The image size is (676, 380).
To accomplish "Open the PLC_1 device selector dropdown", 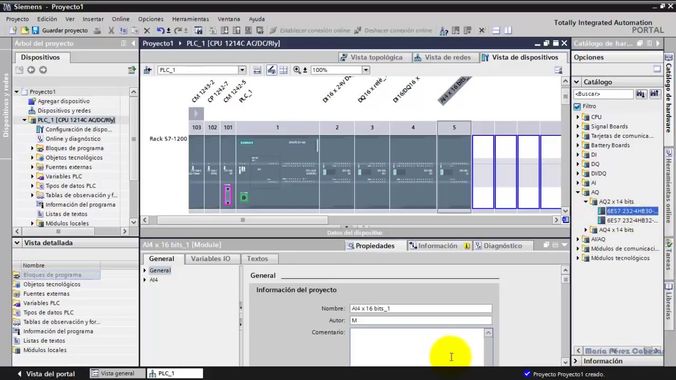I will (x=242, y=70).
